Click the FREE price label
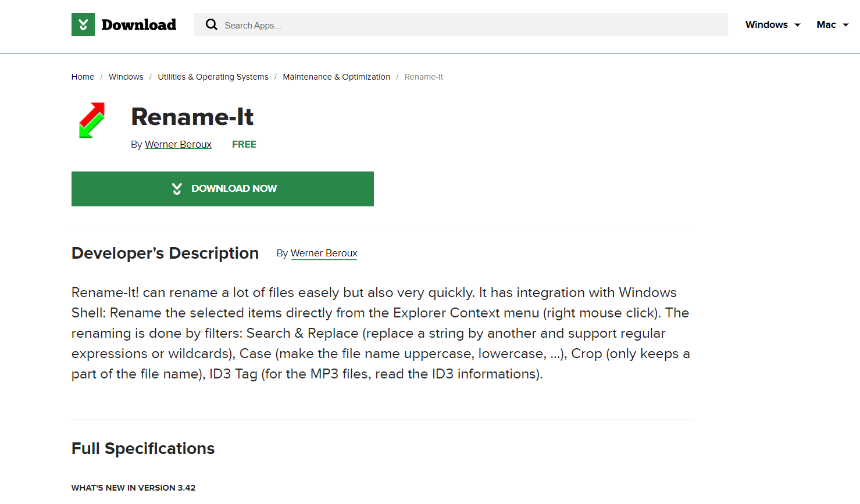The width and height of the screenshot is (860, 504). [244, 144]
